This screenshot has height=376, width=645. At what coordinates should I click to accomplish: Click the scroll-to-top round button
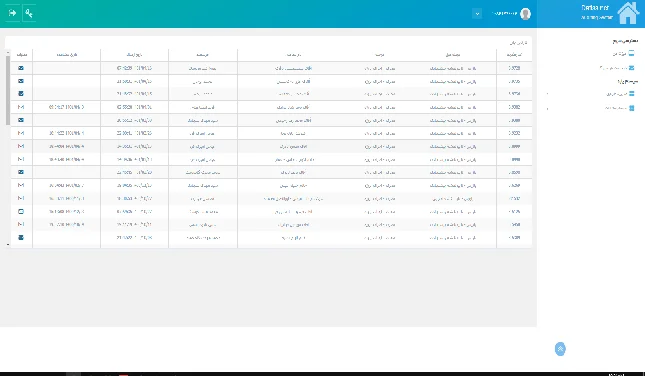(560, 349)
